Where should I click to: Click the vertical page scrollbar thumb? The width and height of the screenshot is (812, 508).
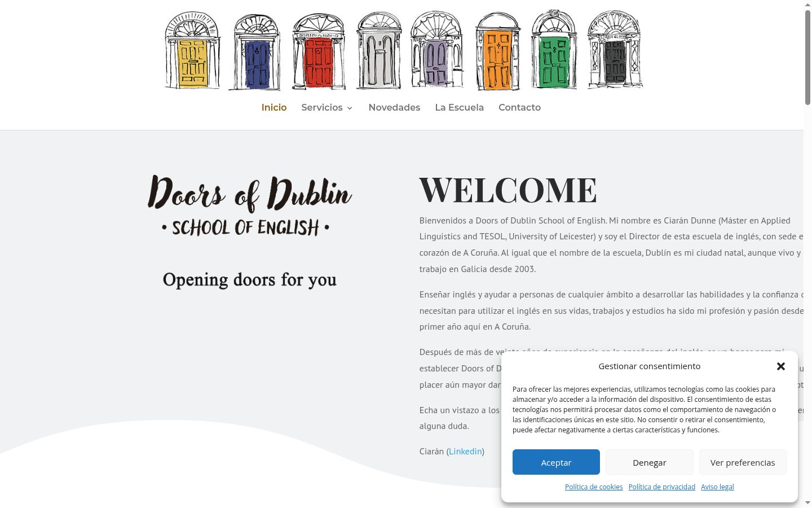click(x=807, y=56)
